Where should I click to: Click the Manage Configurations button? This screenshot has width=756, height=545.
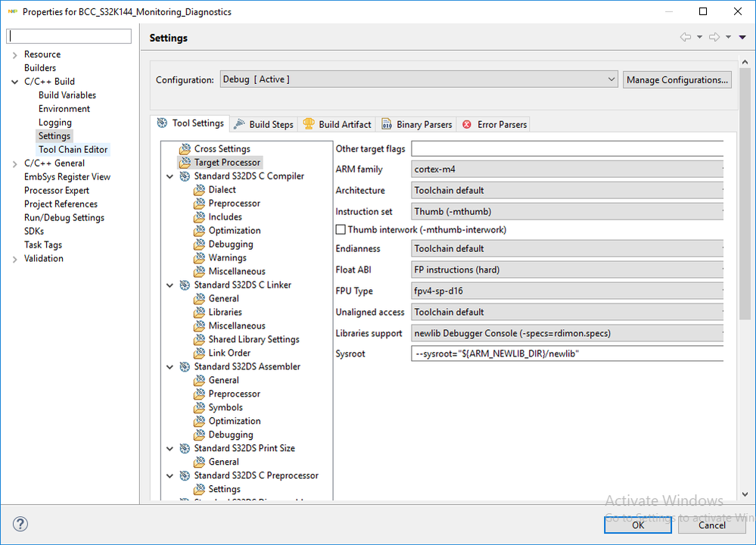click(x=677, y=79)
